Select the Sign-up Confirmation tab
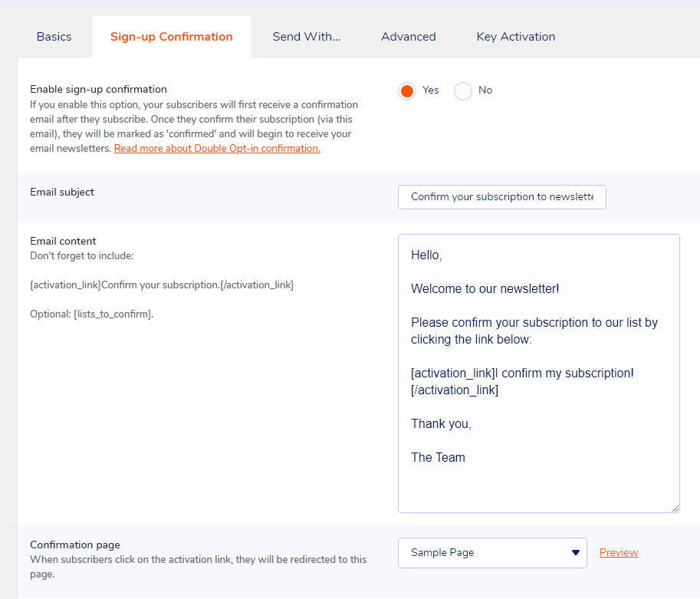This screenshot has width=700, height=599. point(171,36)
